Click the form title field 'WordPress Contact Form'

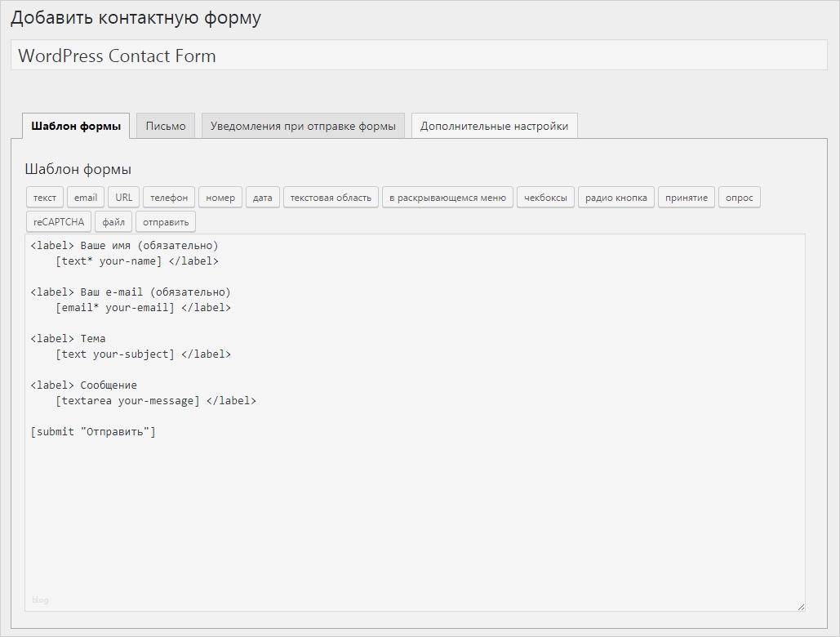[419, 56]
